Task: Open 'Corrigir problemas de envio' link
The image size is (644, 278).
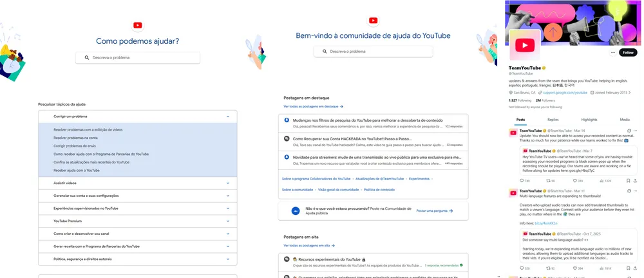Action: coord(76,146)
